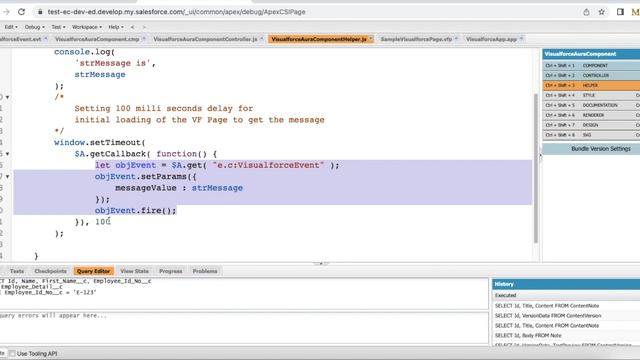
Task: Click the browser forward arrow icon
Action: [x=6, y=12]
